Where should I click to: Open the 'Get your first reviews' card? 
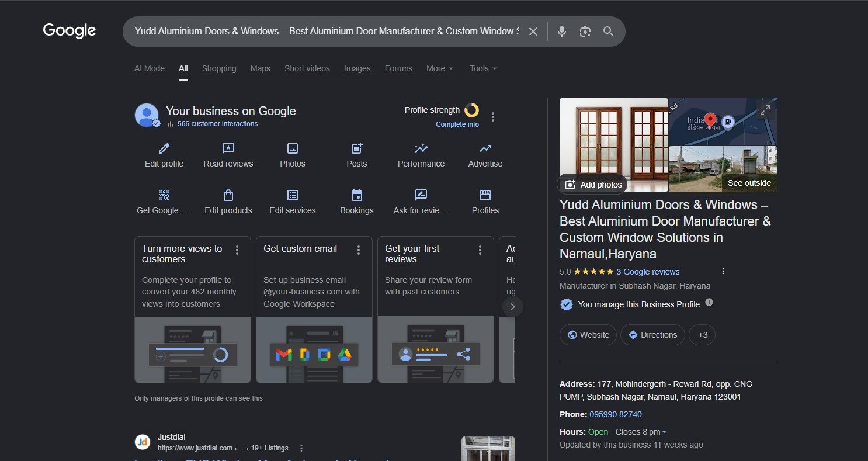[436, 310]
